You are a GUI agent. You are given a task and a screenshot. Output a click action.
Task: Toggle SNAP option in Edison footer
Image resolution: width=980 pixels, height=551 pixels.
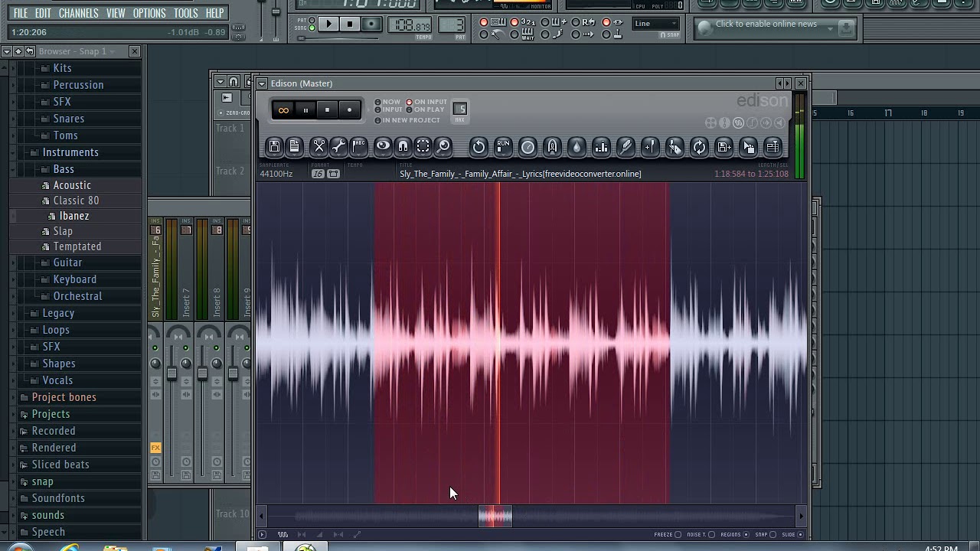(766, 535)
